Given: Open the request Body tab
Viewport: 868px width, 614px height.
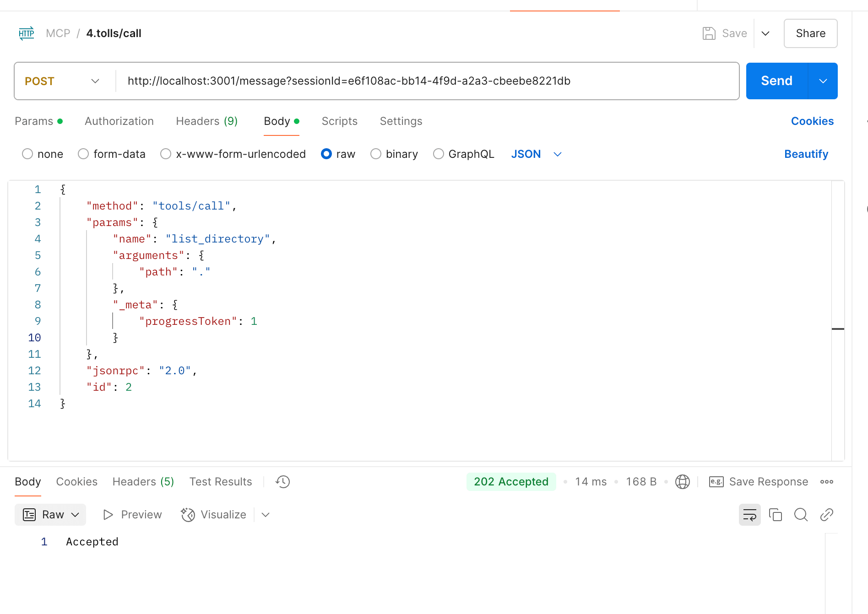Looking at the screenshot, I should click(x=282, y=121).
